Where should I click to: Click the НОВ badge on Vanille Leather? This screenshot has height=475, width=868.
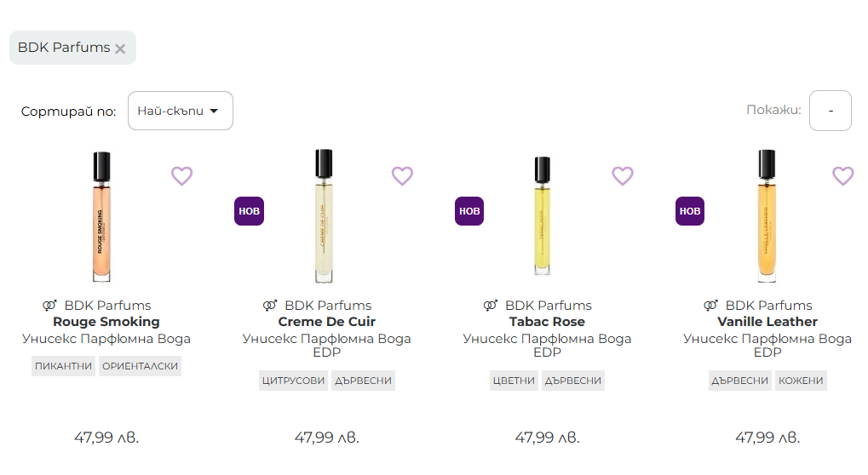690,211
